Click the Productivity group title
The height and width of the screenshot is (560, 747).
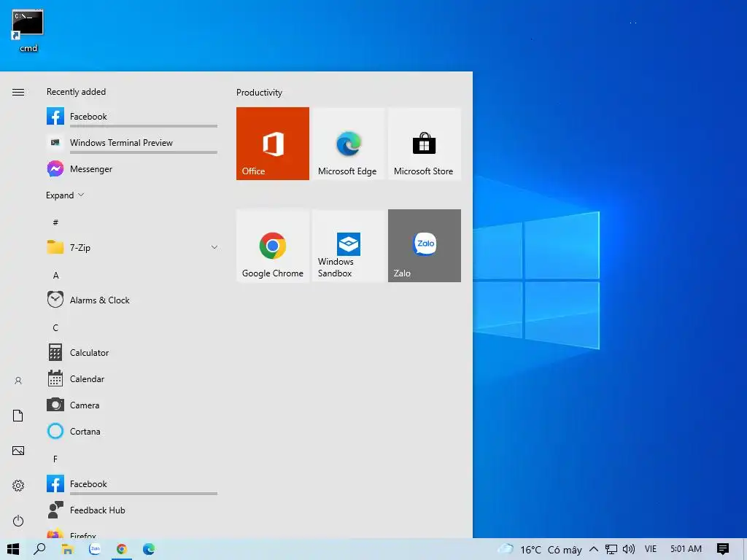click(x=259, y=93)
